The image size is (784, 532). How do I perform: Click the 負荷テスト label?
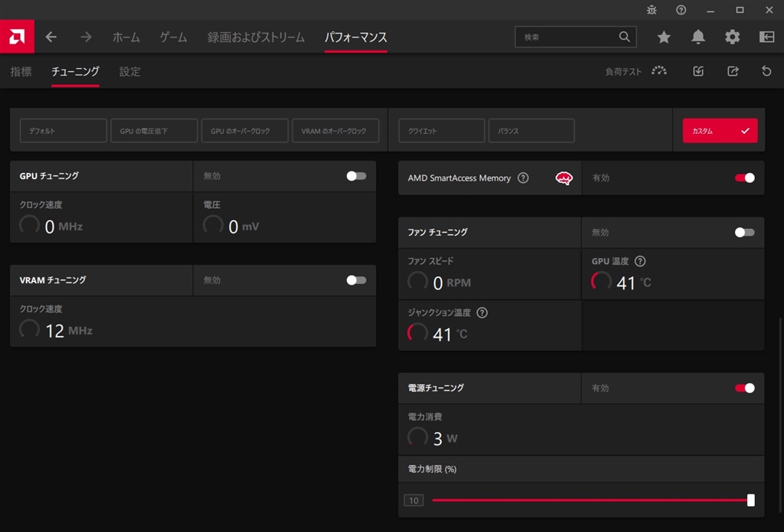tap(623, 71)
